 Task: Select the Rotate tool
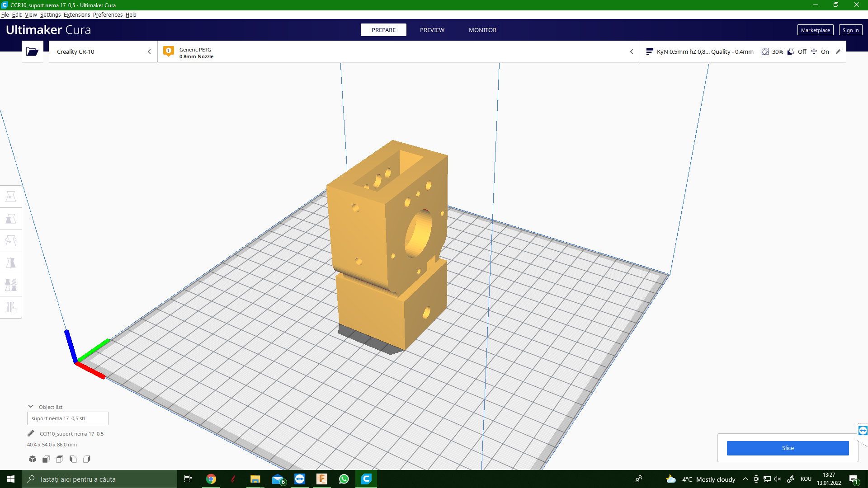11,241
